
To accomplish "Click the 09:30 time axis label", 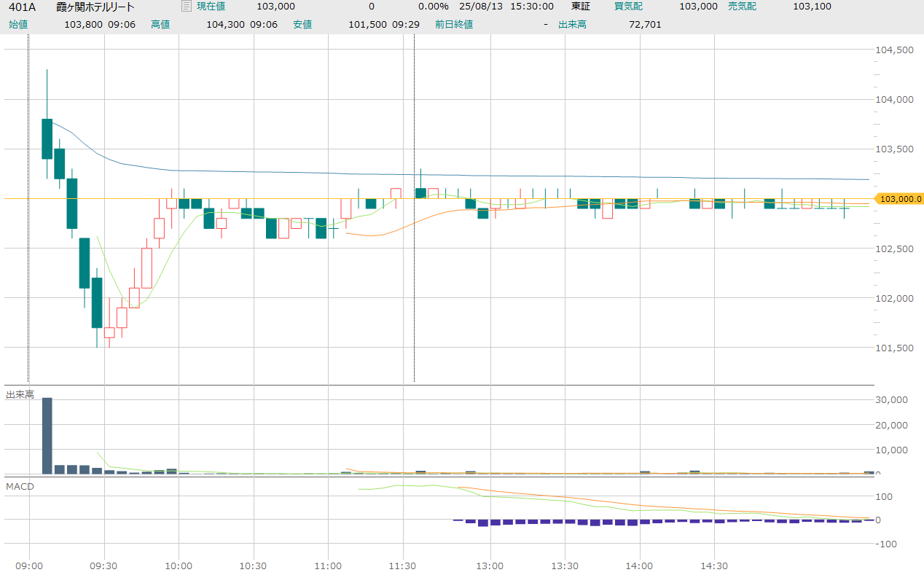I will pos(104,566).
